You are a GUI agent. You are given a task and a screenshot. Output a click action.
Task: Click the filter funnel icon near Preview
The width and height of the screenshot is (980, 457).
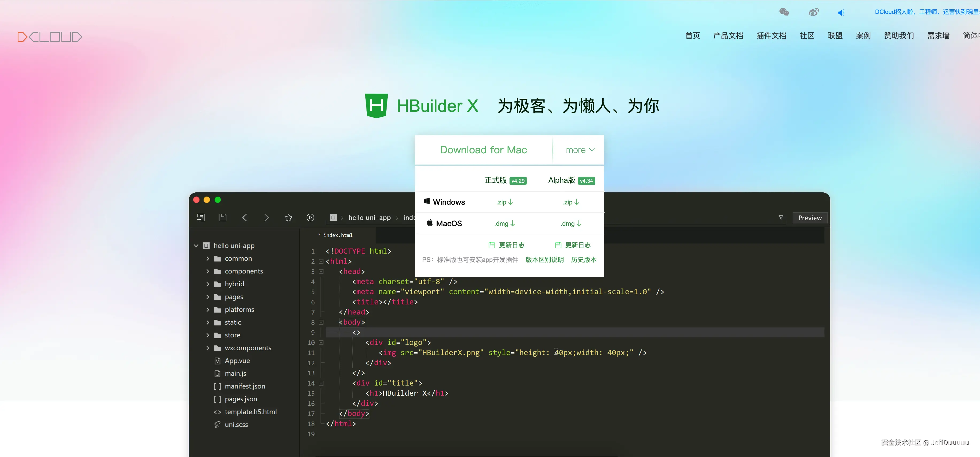[781, 218]
